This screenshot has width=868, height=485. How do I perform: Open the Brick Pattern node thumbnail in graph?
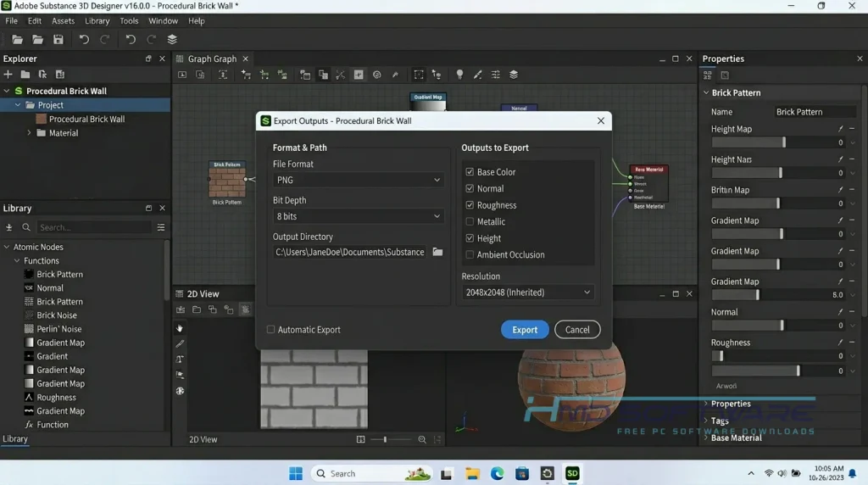click(227, 182)
